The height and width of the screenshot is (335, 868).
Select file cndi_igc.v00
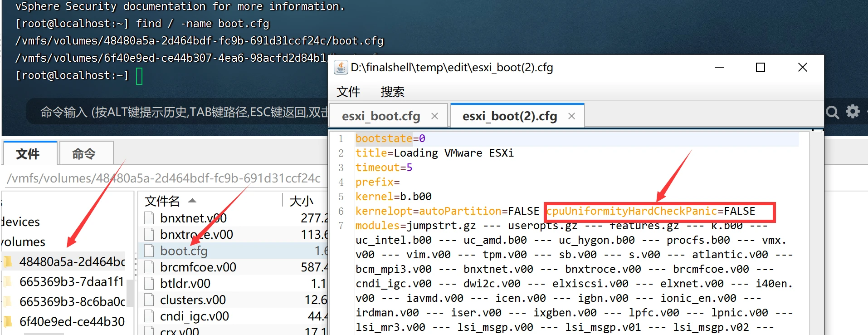[x=195, y=316]
